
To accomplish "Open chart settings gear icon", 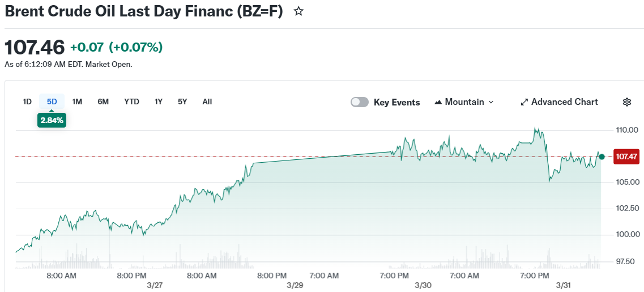I will pos(626,102).
